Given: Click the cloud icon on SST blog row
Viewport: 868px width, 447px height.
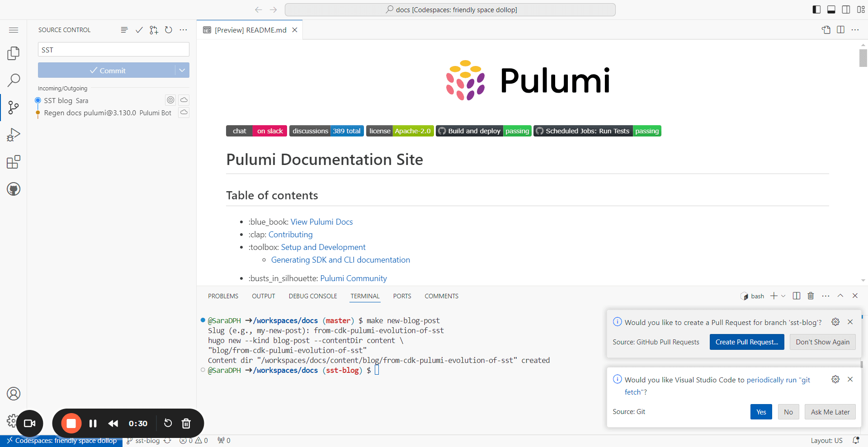Looking at the screenshot, I should pyautogui.click(x=184, y=100).
